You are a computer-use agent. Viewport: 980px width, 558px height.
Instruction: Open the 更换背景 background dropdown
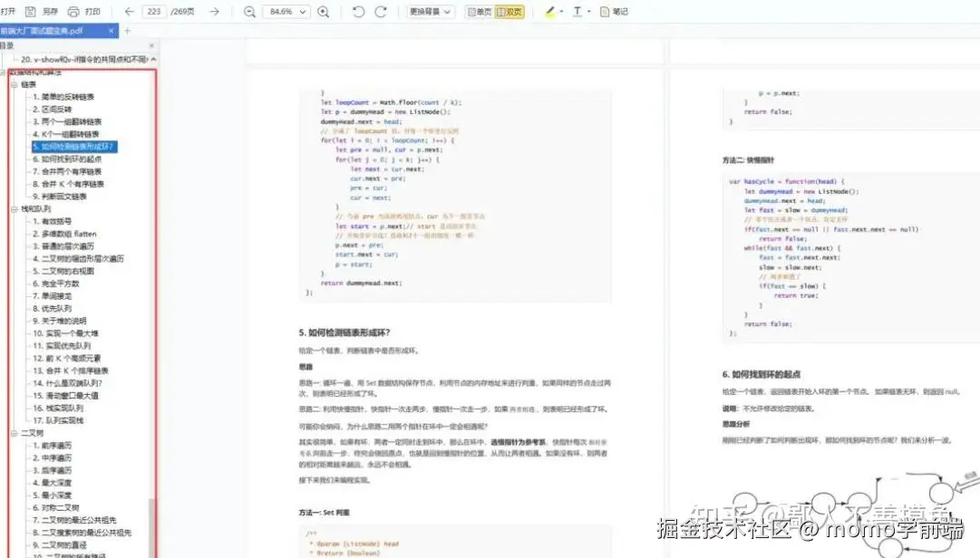point(430,11)
